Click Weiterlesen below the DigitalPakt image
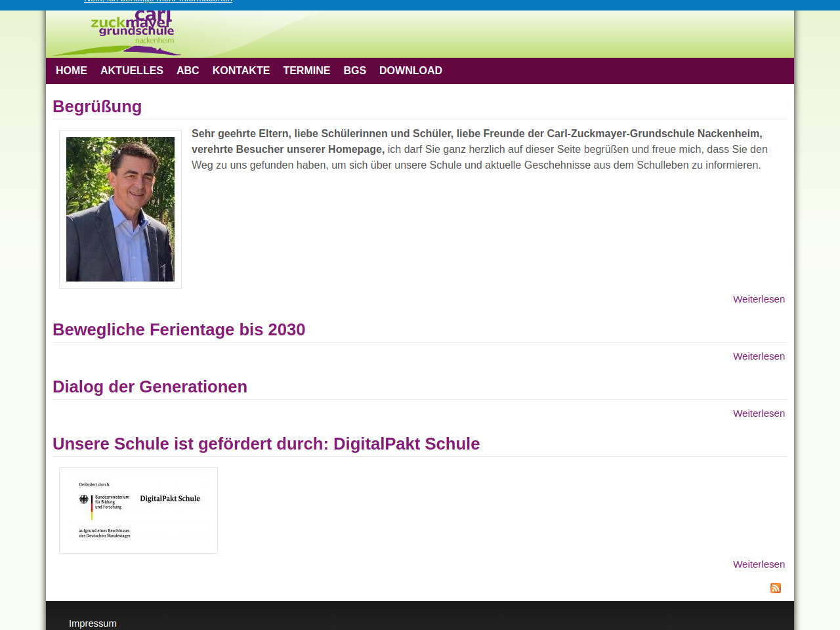 pos(759,564)
